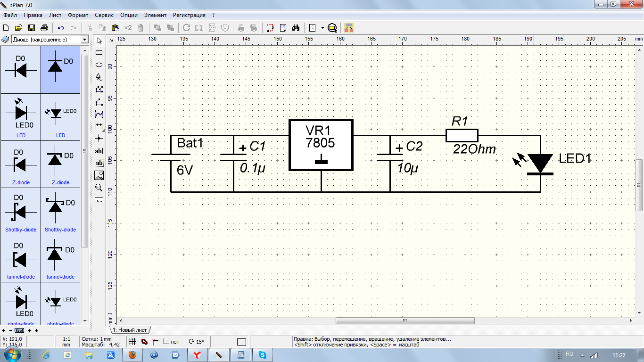The width and height of the screenshot is (644, 362).
Task: Click the plus button below the library panel
Action: [4, 330]
